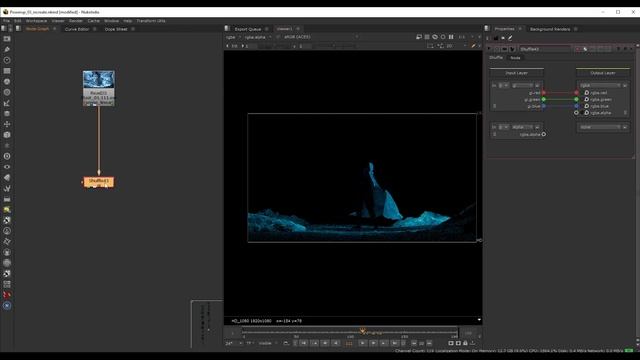Toggle the red input channel knob
The image size is (640, 360).
pyautogui.click(x=544, y=93)
